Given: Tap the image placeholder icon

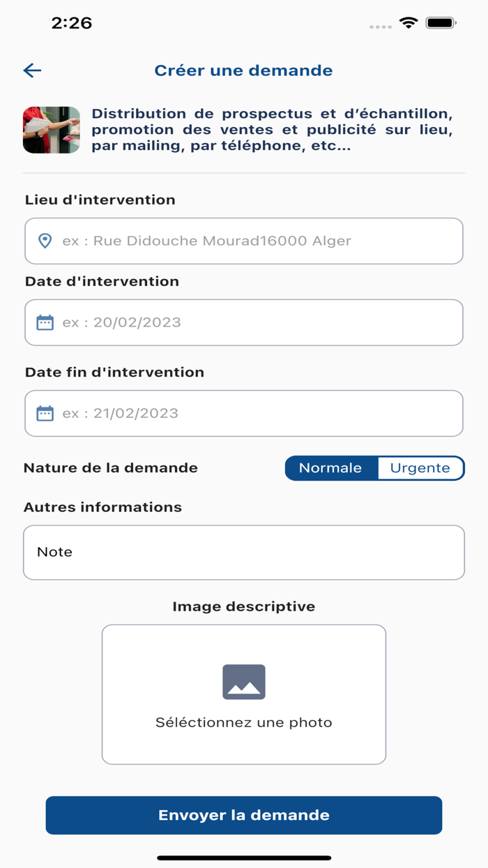Looking at the screenshot, I should click(x=244, y=682).
